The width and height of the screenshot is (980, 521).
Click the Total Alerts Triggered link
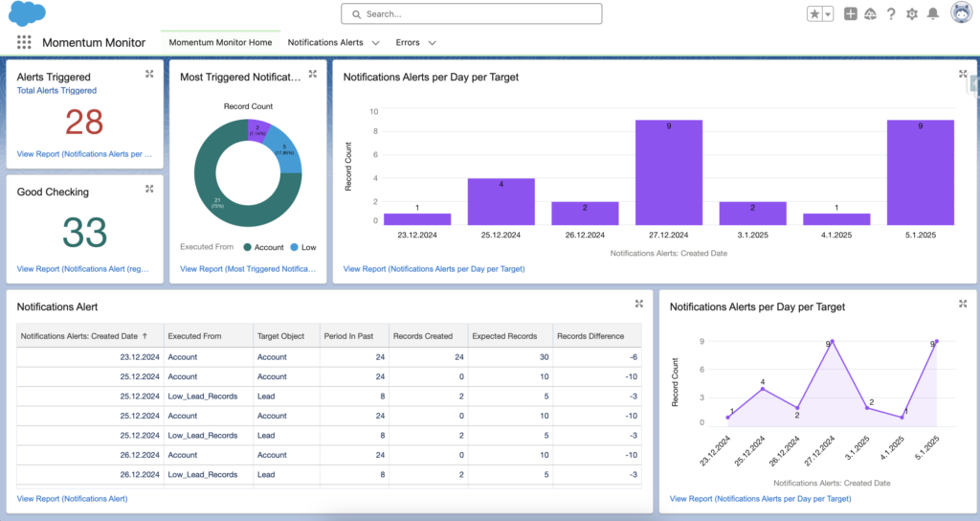[56, 91]
